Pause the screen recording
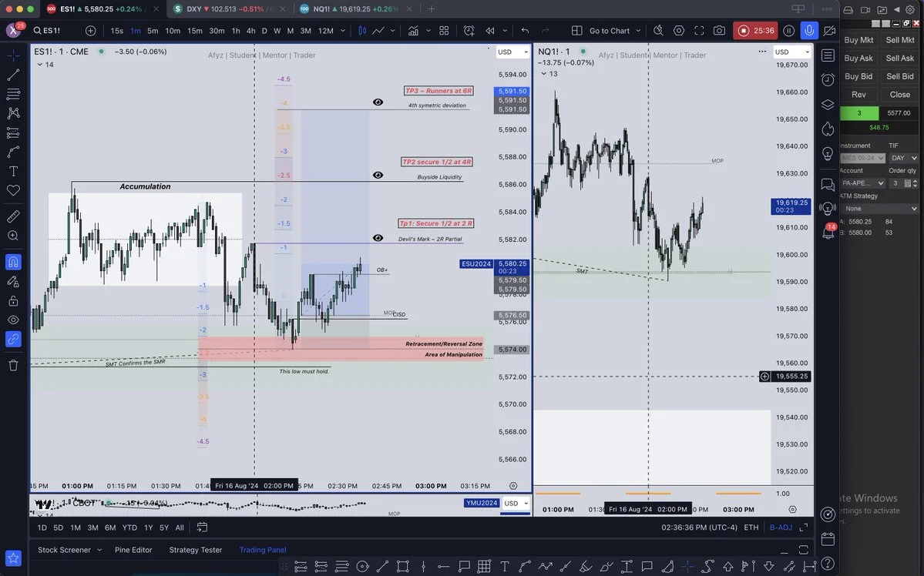Image resolution: width=924 pixels, height=576 pixels. click(789, 31)
